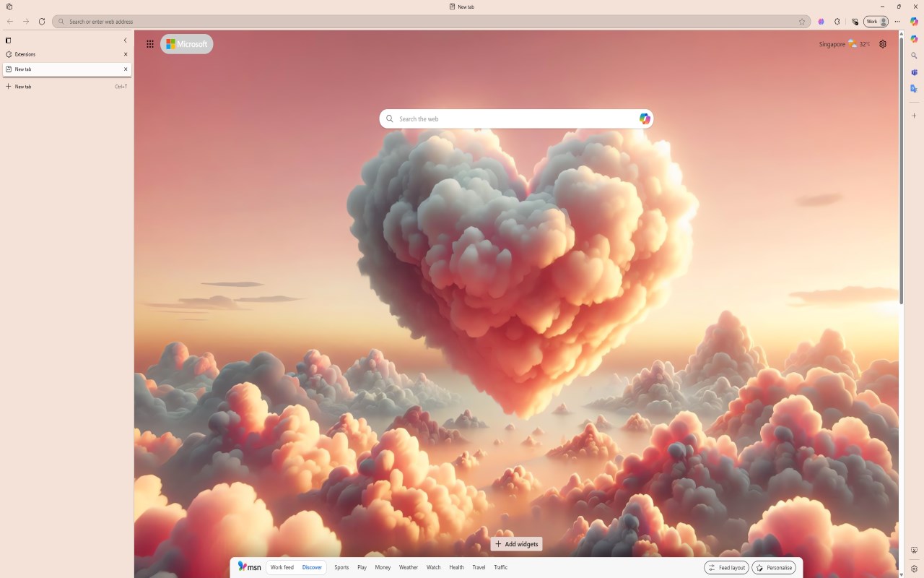Close the active New tab
924x578 pixels.
pyautogui.click(x=126, y=69)
